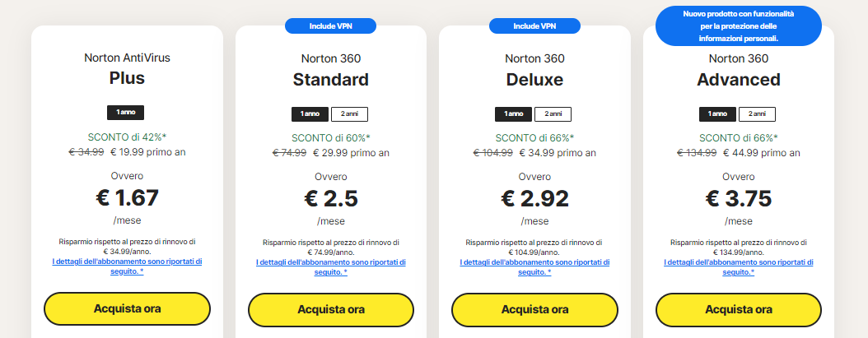Open subscription details link under AntiVirus Plus
The image size is (868, 338).
pyautogui.click(x=128, y=266)
